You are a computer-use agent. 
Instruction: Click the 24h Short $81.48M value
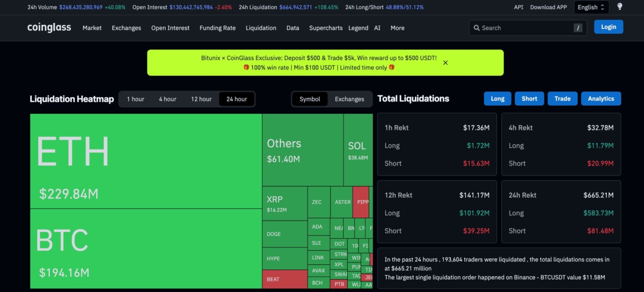pos(601,231)
